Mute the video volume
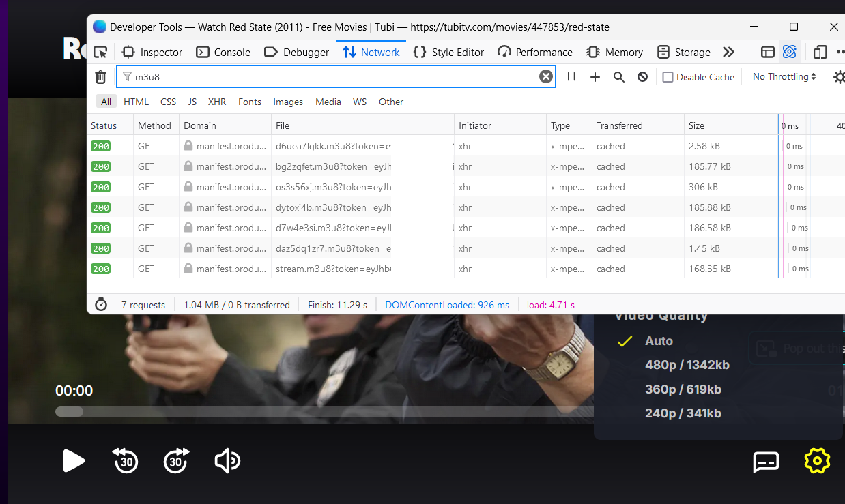Viewport: 845px width, 504px height. pyautogui.click(x=227, y=461)
